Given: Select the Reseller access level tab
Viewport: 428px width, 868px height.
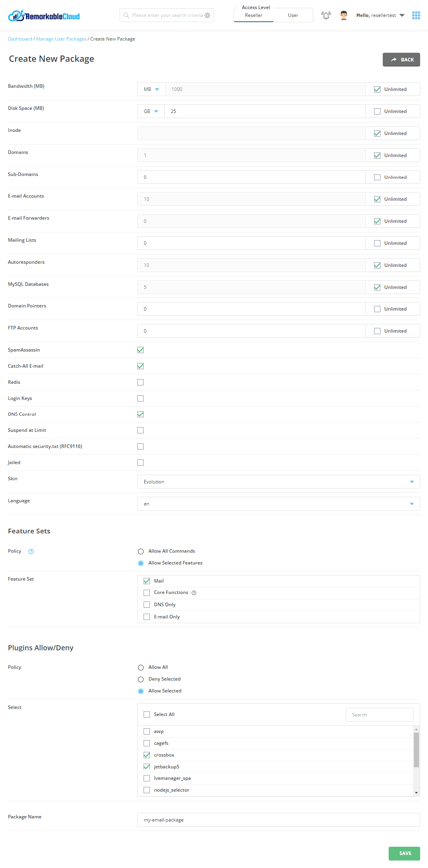Looking at the screenshot, I should pos(254,15).
